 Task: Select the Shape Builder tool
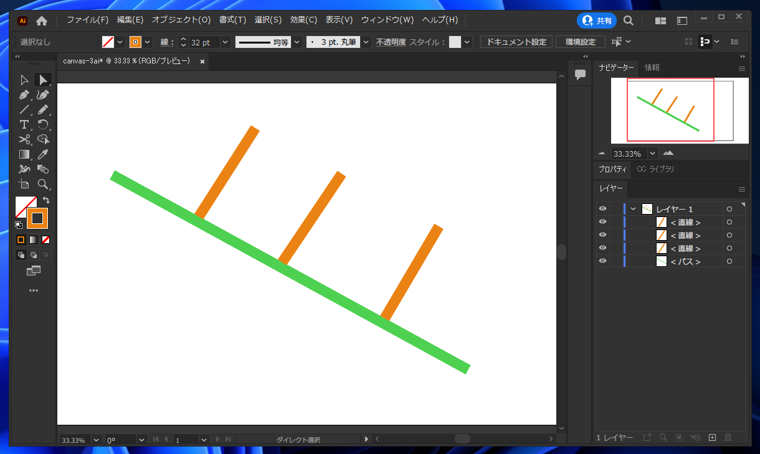point(43,140)
